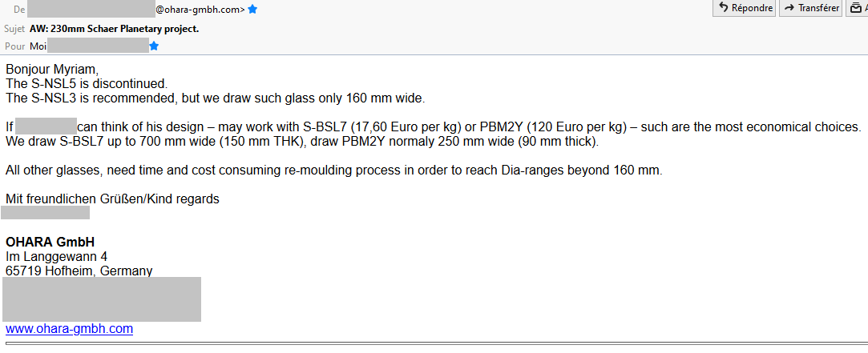Open the www.ohara-gmbh.com link

click(x=69, y=329)
